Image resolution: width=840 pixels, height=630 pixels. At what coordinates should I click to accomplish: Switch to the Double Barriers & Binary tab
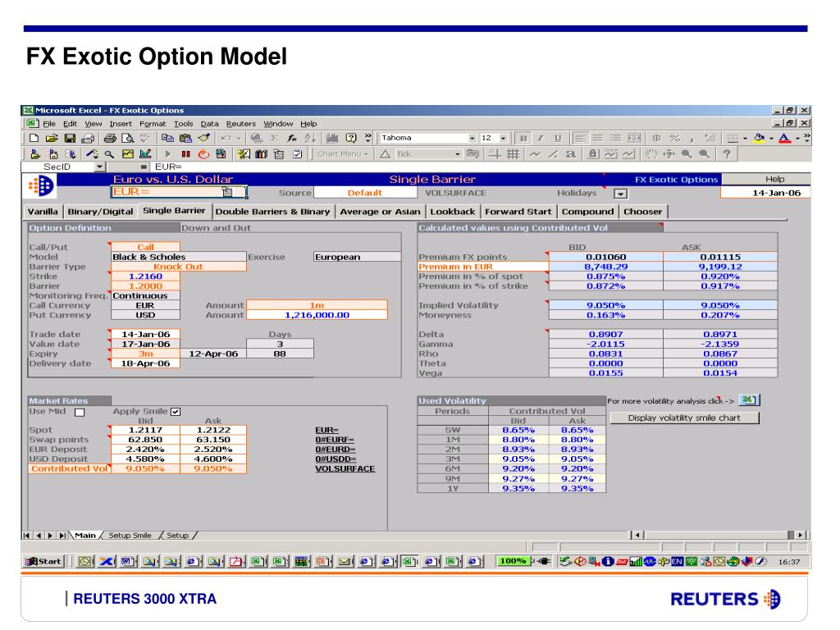tap(272, 212)
